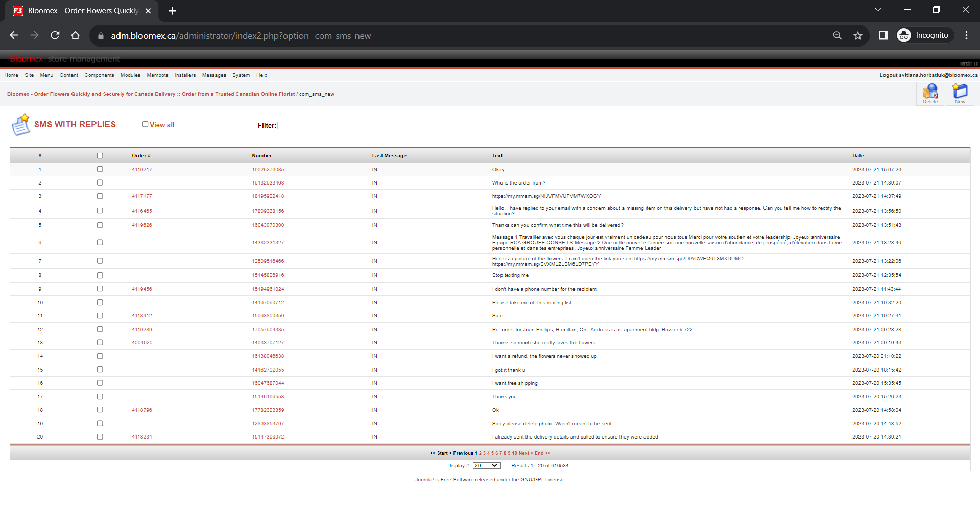Check the View all checkbox

pyautogui.click(x=146, y=124)
